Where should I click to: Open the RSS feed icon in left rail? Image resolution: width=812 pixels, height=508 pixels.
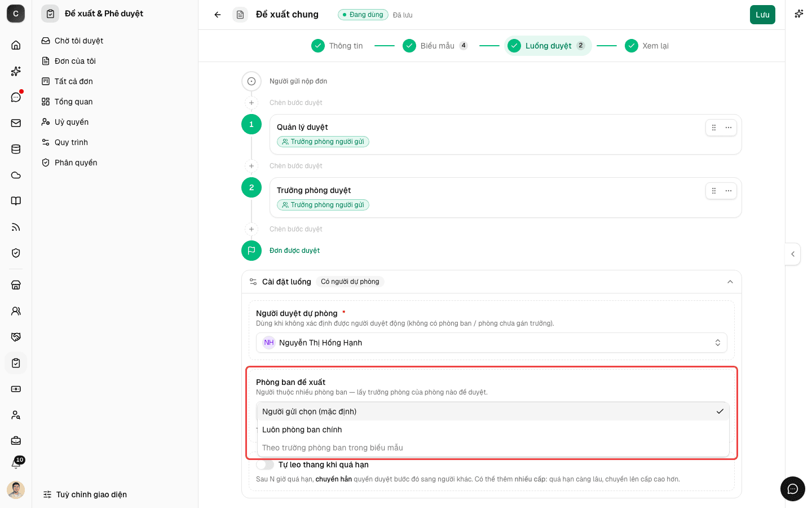(x=16, y=227)
